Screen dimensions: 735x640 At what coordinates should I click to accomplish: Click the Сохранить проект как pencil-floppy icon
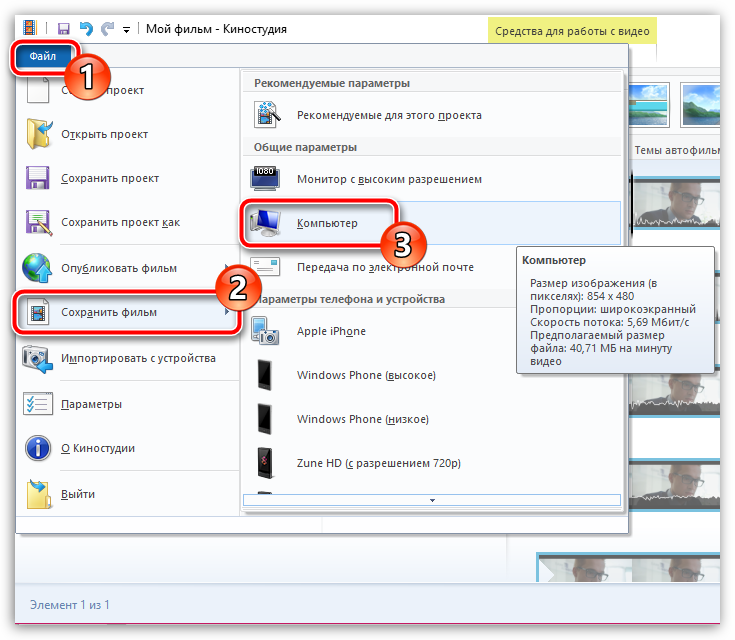pos(38,222)
